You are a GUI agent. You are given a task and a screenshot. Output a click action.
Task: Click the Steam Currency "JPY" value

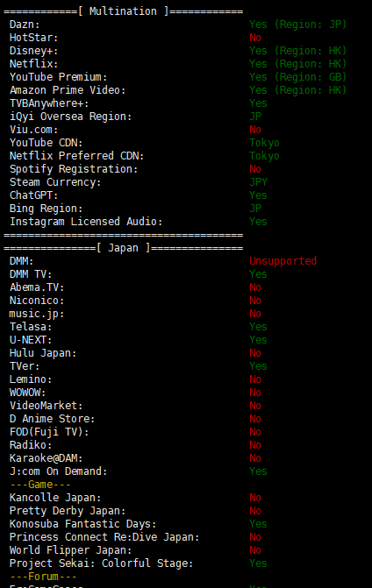[x=258, y=182]
